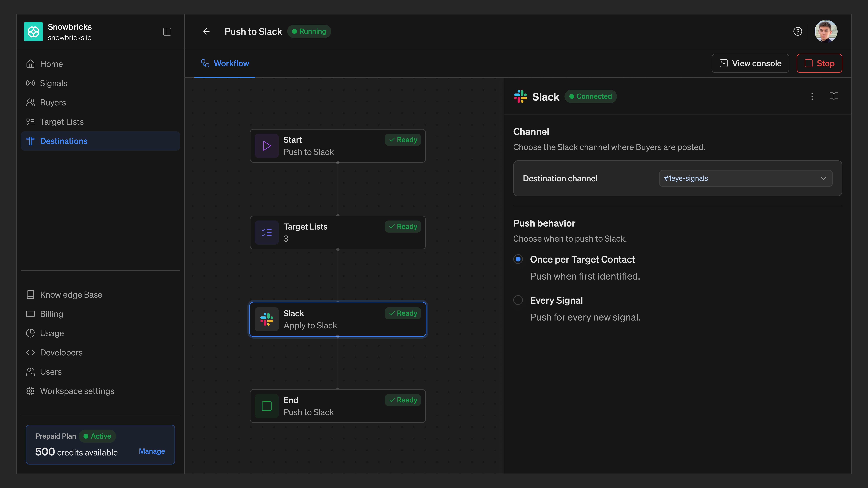Click the Slack logo on workflow node
Screen dimensions: 868x488
[x=267, y=319]
